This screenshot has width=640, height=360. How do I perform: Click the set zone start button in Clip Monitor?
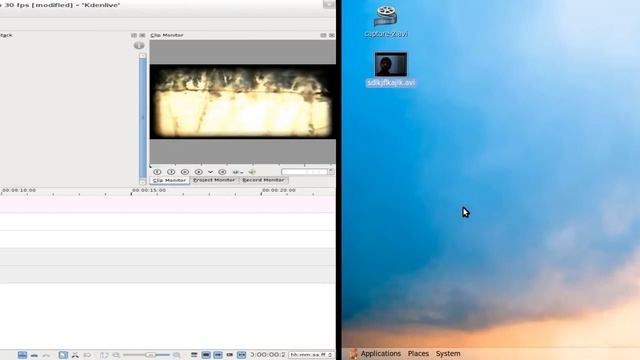[157, 172]
